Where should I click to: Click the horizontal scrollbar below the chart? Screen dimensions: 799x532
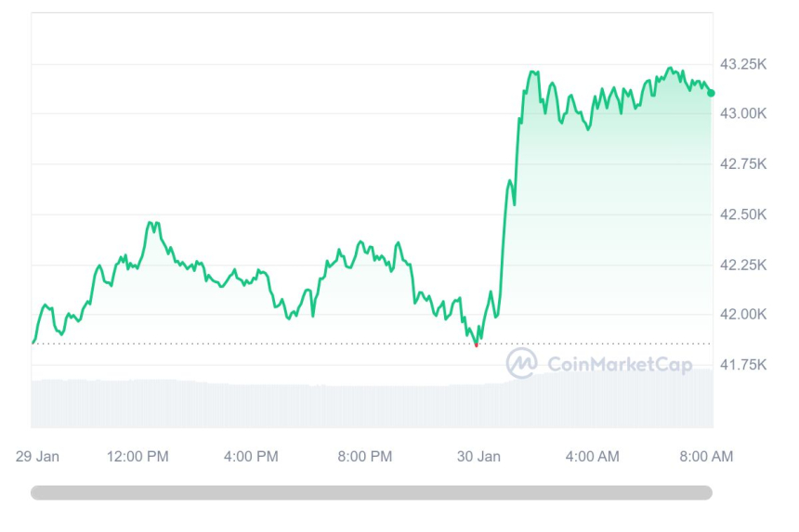[x=372, y=493]
